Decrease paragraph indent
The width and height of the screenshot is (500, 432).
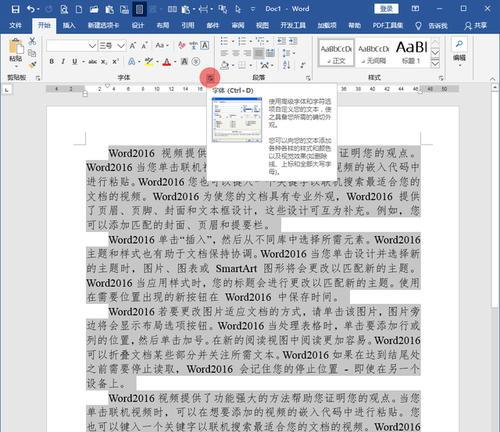(x=282, y=41)
